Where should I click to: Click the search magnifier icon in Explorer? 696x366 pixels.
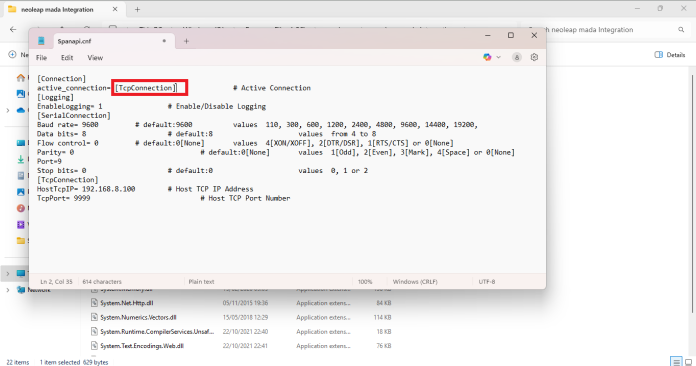(681, 30)
